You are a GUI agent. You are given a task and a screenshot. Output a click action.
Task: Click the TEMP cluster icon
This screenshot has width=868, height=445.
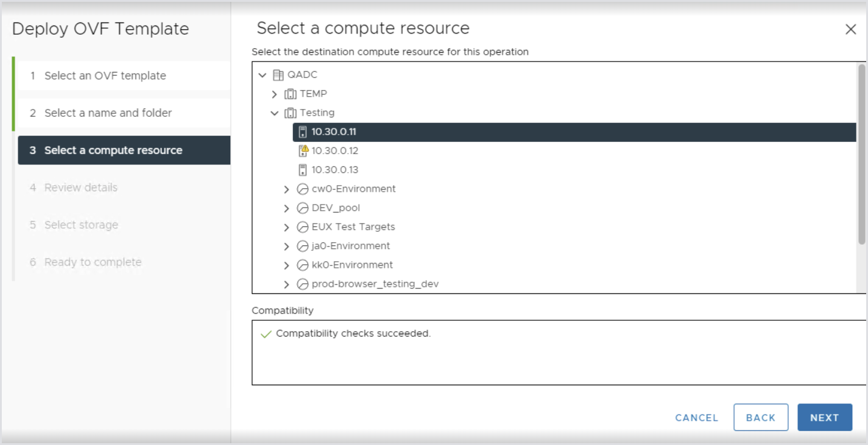click(291, 94)
